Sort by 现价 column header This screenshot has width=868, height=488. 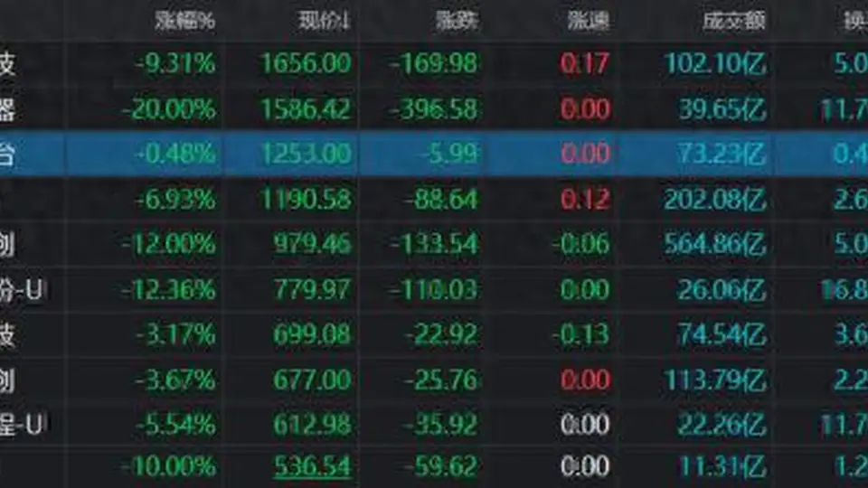click(324, 21)
